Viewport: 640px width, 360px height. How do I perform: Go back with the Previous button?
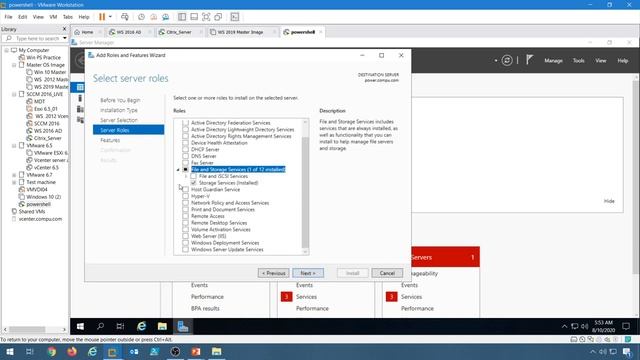pyautogui.click(x=273, y=273)
